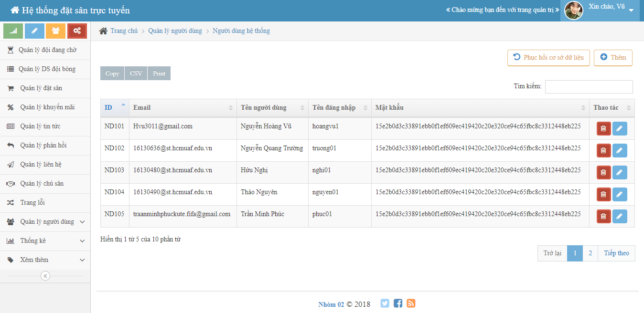Delete user ND103 with trash button
644x313 pixels.
coord(603,172)
